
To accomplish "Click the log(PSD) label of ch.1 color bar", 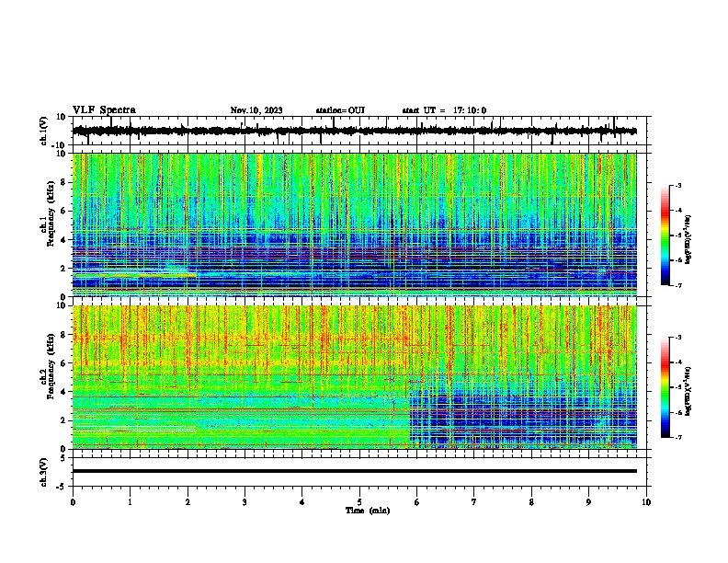I will 688,240.
